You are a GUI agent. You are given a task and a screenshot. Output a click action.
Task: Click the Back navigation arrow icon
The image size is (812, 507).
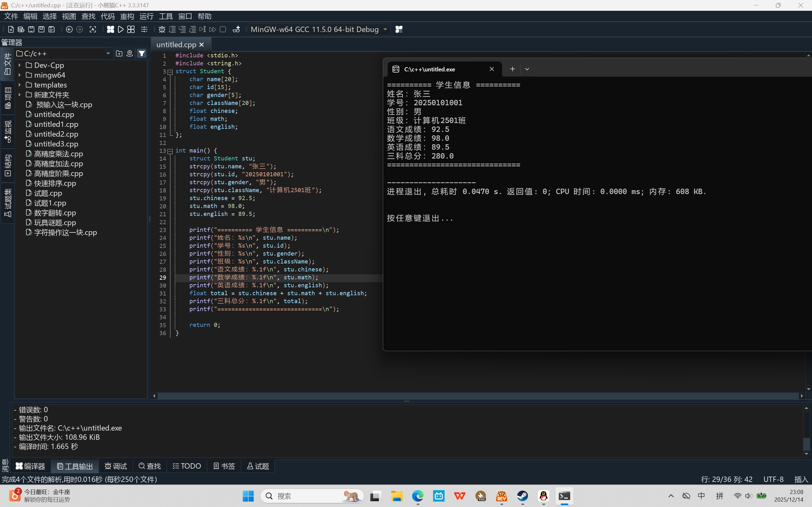coord(69,29)
